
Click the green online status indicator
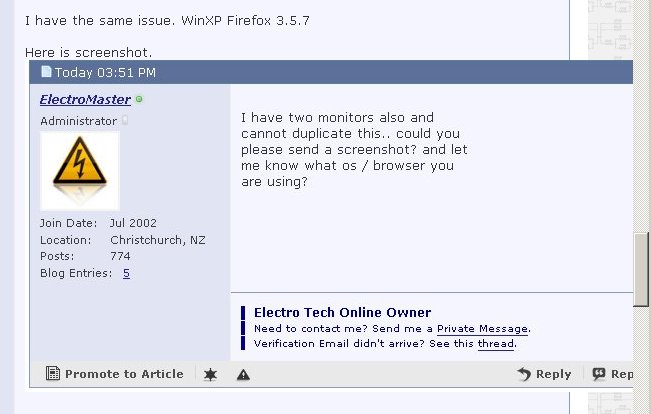click(x=139, y=99)
